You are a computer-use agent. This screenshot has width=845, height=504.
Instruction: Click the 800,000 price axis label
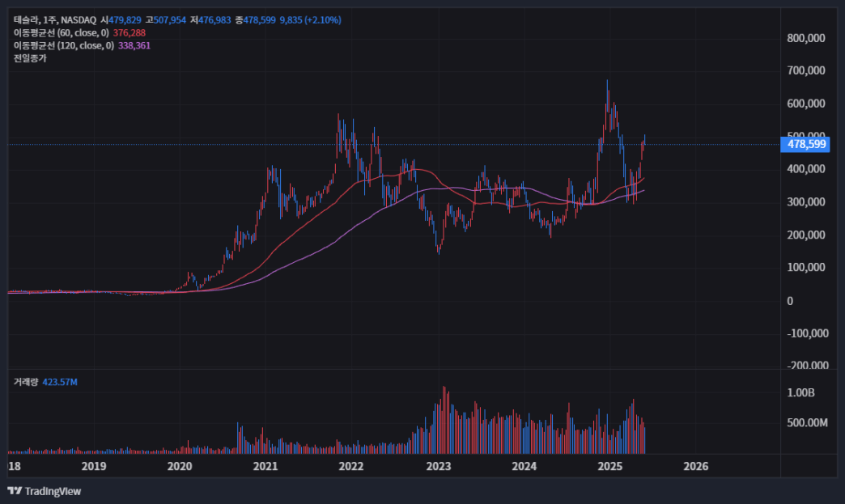(x=805, y=38)
